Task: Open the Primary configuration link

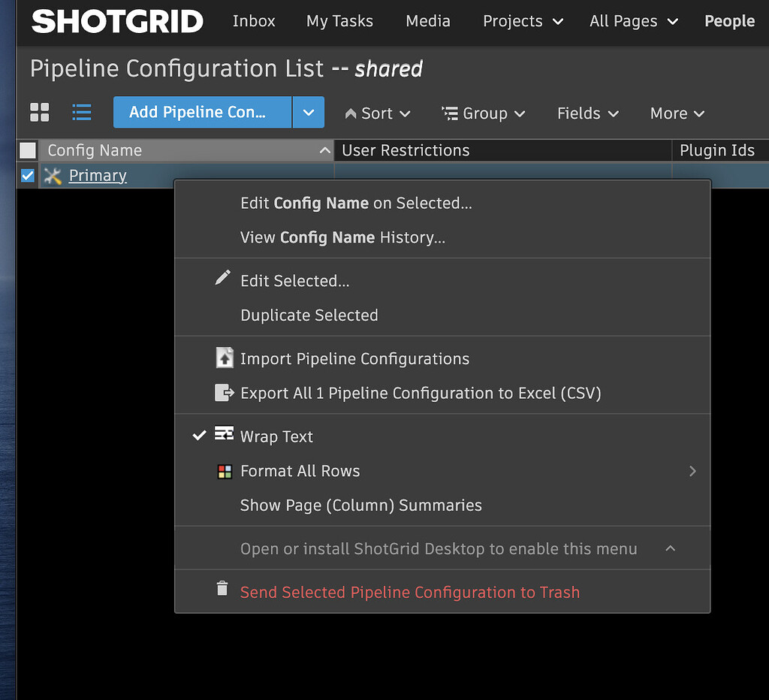Action: tap(98, 175)
